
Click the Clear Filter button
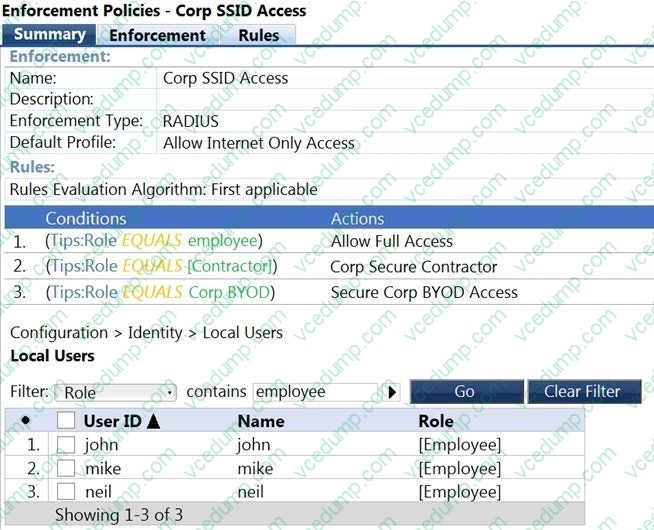[582, 391]
